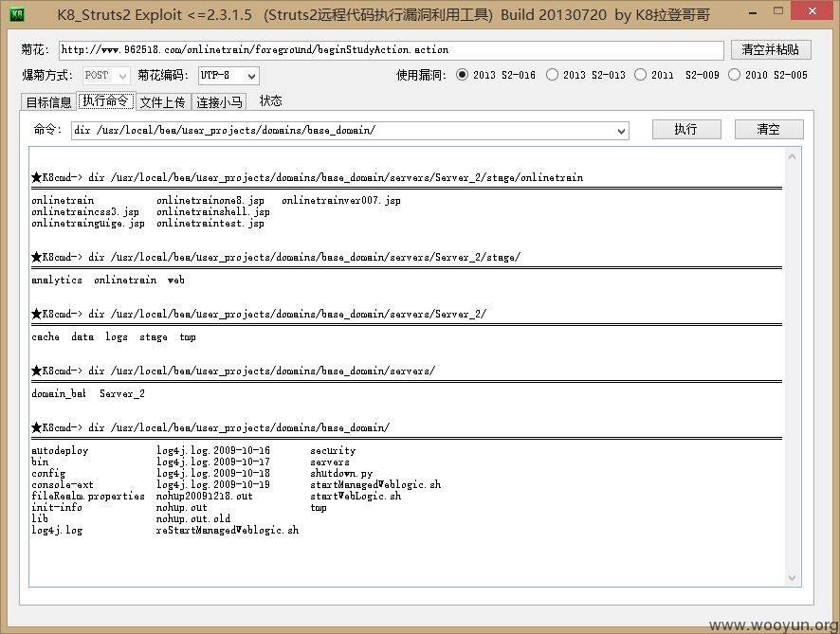840x634 pixels.
Task: Click the output scrollbar up arrow
Action: (792, 156)
